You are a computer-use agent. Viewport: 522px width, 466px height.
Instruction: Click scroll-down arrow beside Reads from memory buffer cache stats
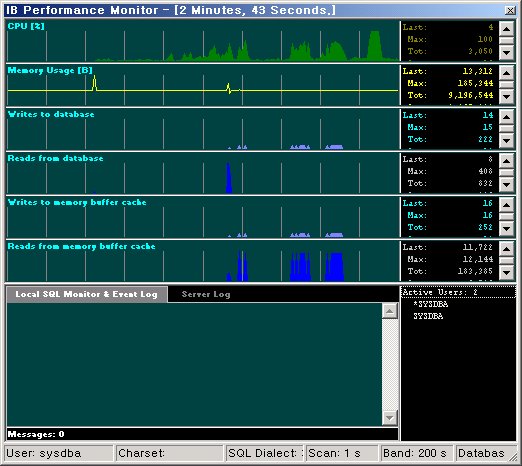pyautogui.click(x=506, y=272)
